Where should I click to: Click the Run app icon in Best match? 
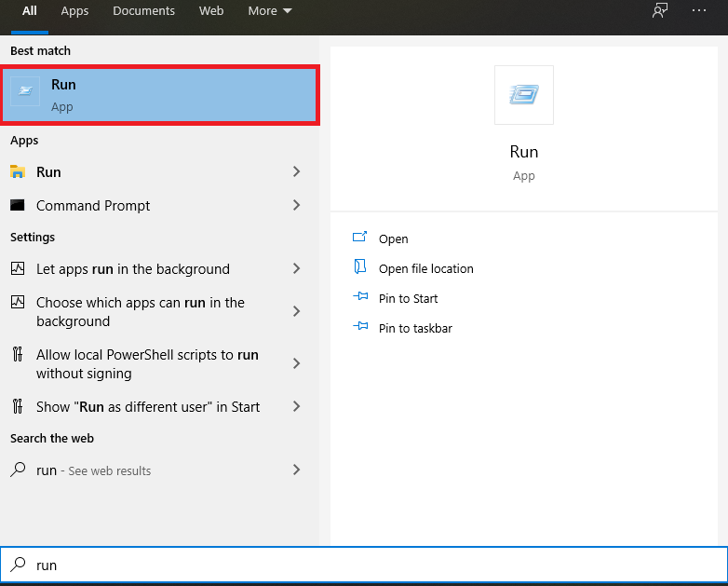[25, 92]
